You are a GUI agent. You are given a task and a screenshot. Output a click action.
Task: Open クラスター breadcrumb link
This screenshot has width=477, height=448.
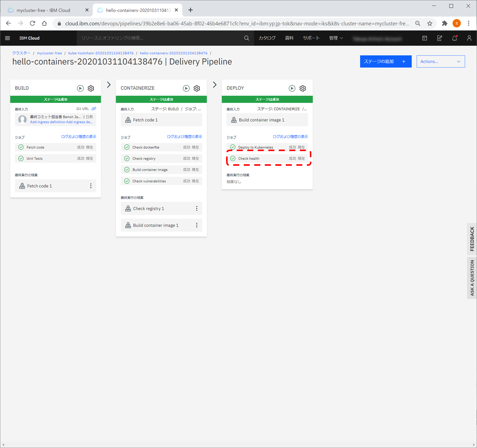21,53
